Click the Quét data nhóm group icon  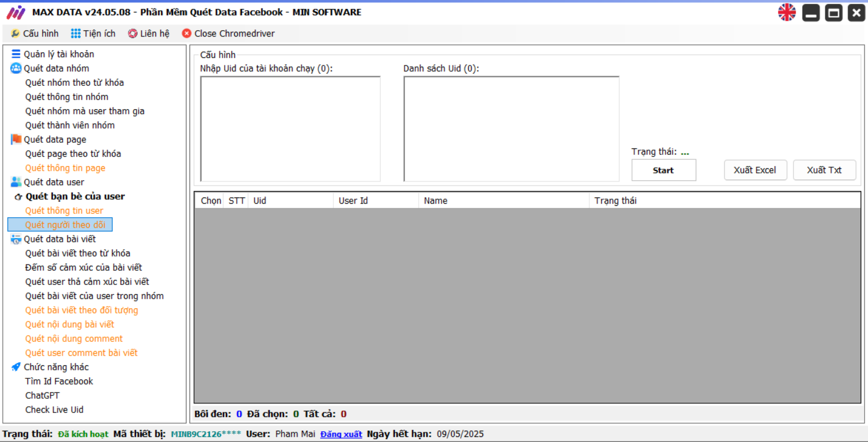click(x=16, y=68)
